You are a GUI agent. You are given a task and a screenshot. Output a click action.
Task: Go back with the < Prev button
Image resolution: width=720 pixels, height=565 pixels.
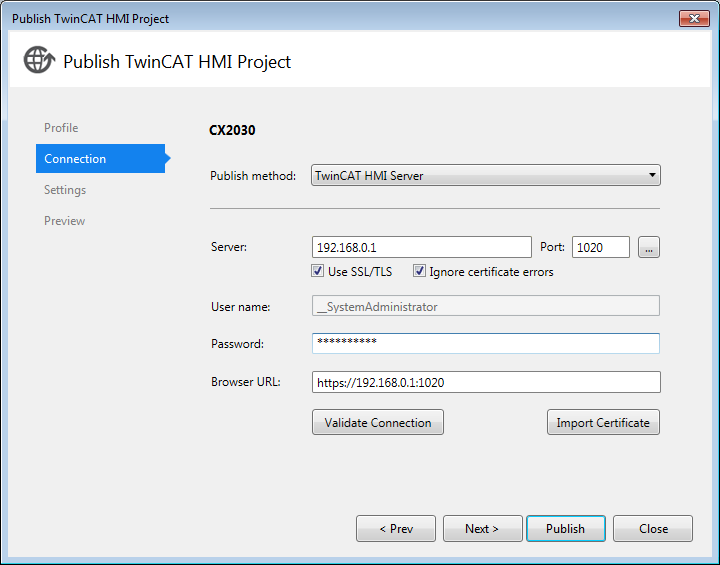396,528
